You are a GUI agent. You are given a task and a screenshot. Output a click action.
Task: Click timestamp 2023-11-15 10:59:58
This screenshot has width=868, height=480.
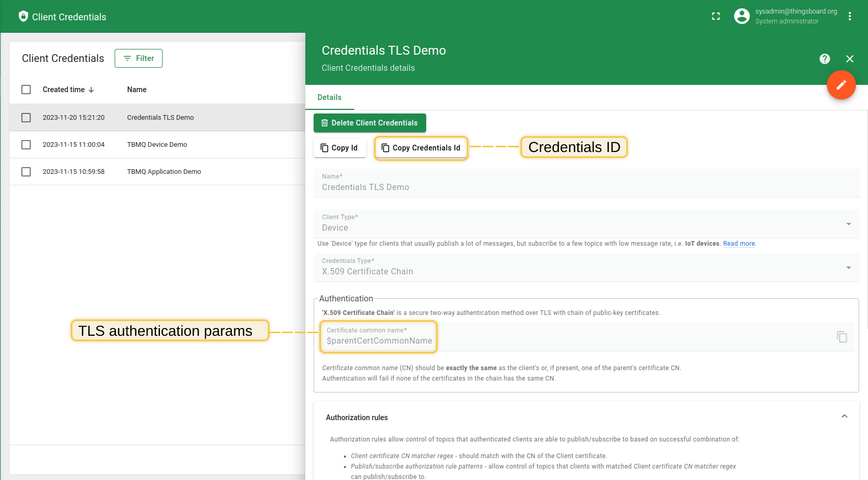tap(73, 172)
